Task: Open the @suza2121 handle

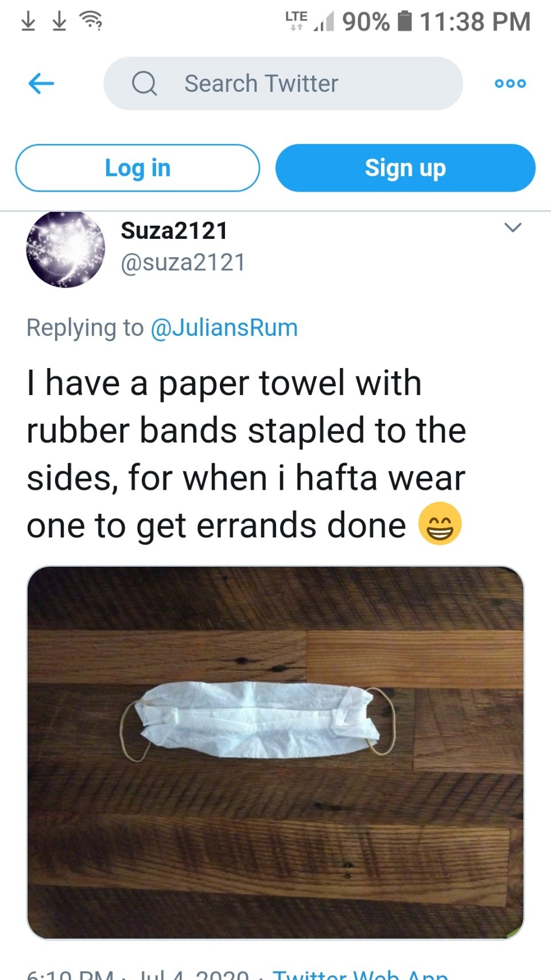Action: (183, 262)
